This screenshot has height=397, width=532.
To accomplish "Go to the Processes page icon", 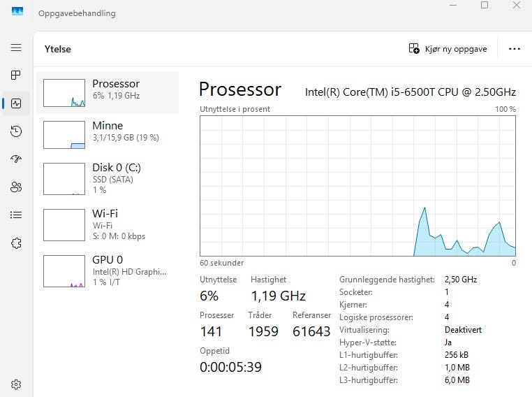I will 16,75.
